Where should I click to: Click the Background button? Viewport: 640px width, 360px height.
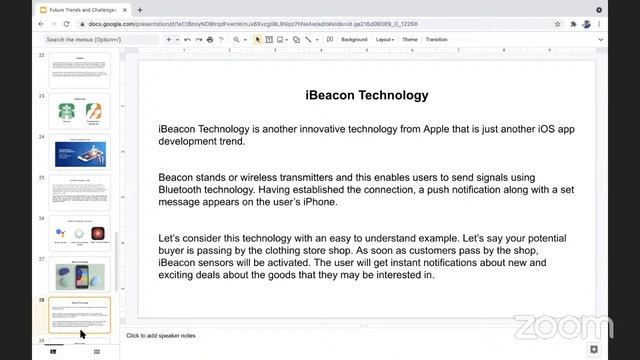pyautogui.click(x=354, y=40)
